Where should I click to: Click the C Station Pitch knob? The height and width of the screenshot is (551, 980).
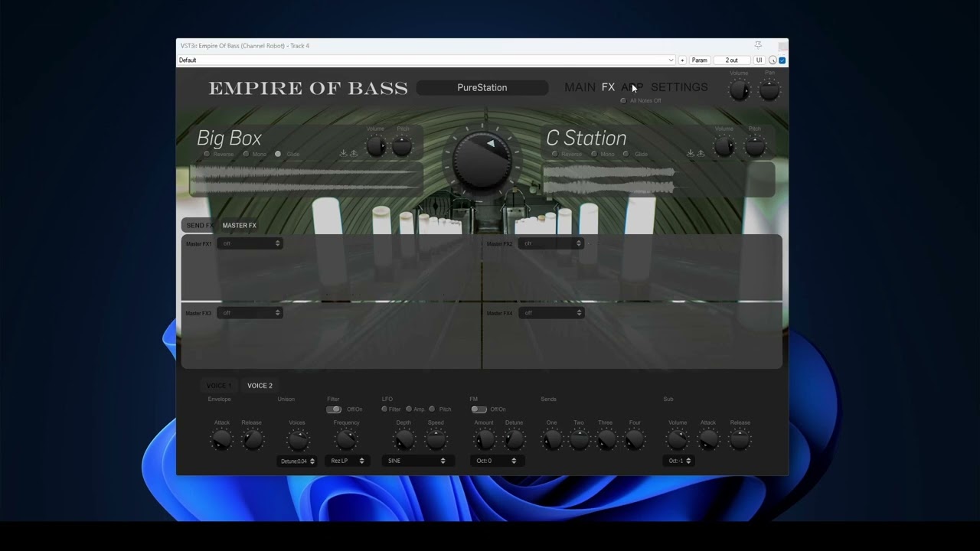[755, 146]
